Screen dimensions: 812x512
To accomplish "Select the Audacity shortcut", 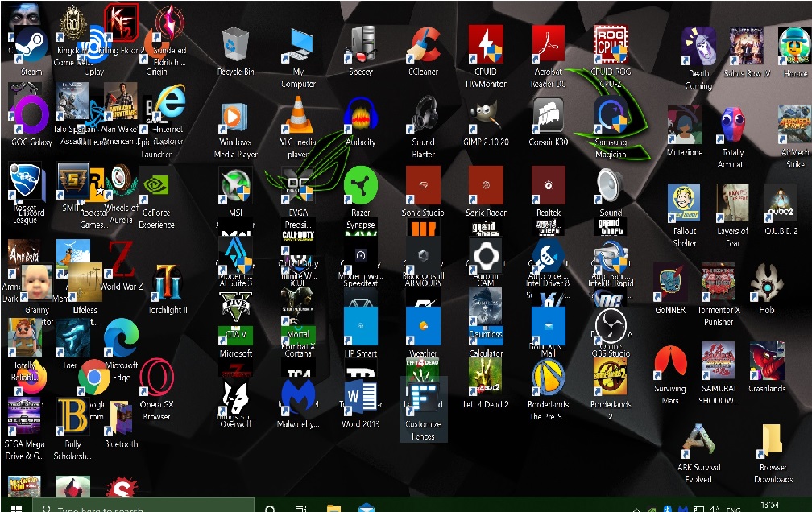I will 361,115.
